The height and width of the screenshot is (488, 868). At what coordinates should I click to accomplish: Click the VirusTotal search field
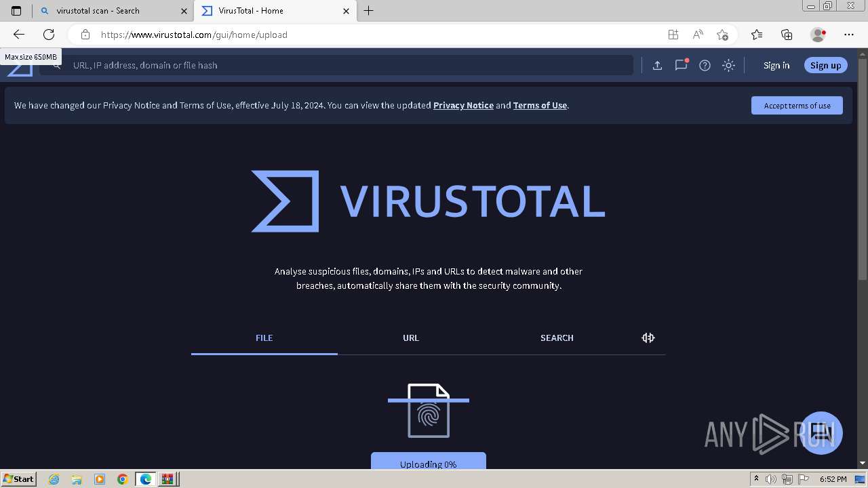[336, 65]
